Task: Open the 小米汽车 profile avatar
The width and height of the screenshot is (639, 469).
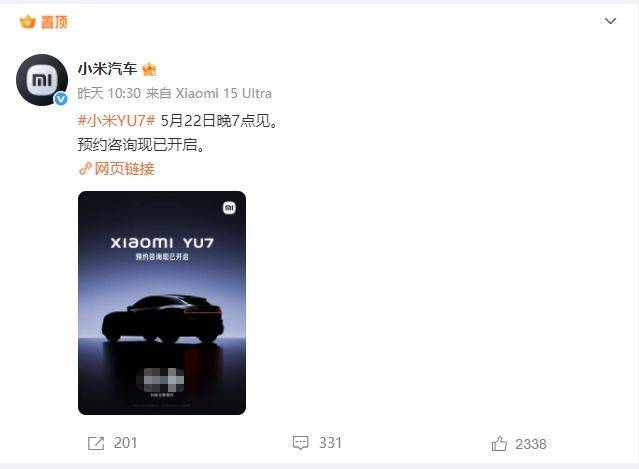Action: click(42, 80)
